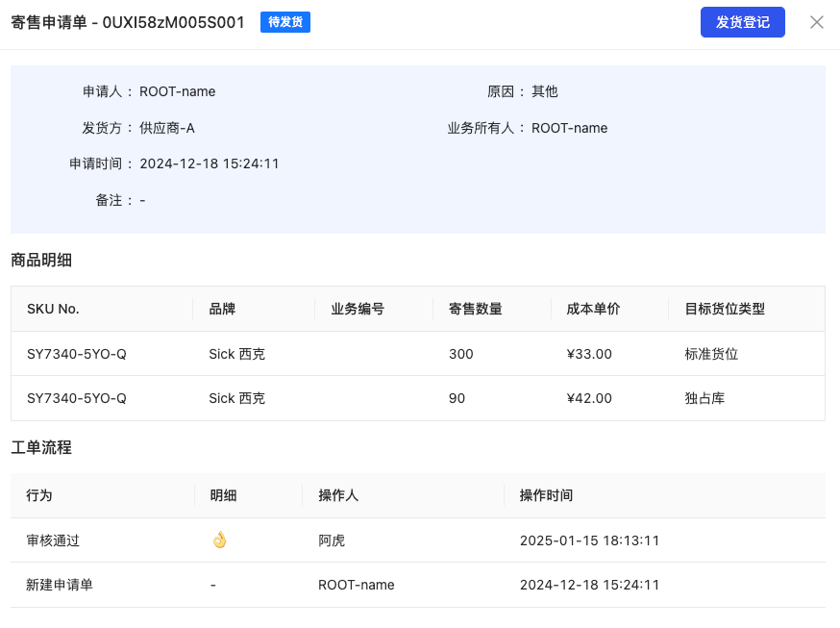840x628 pixels.
Task: Click the 目标货位类型 column header
Action: (x=725, y=309)
